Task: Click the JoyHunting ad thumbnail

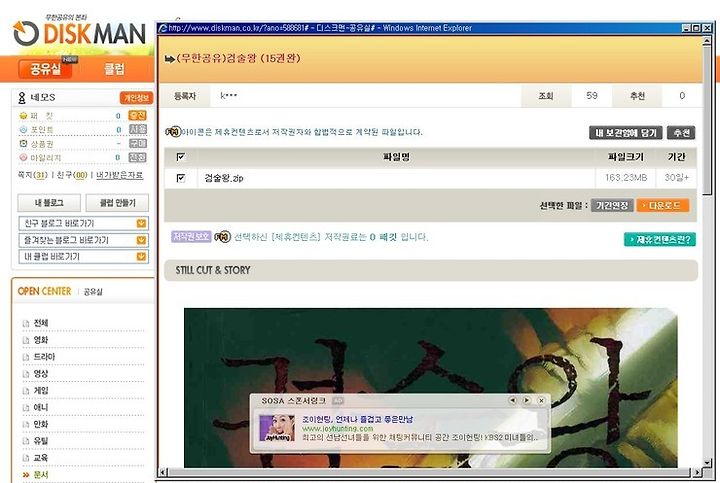Action: pyautogui.click(x=277, y=428)
